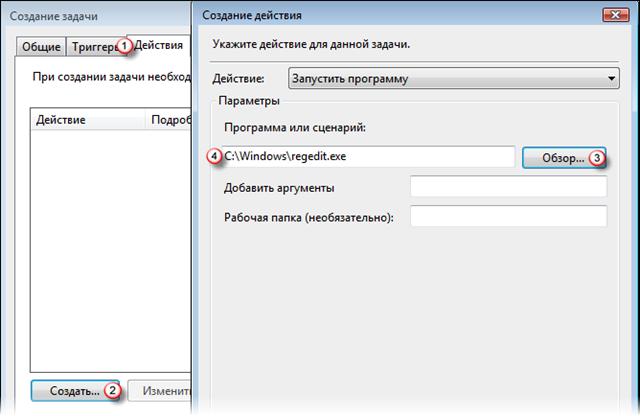
Task: Sort by the Действие column header
Action: coord(88,120)
